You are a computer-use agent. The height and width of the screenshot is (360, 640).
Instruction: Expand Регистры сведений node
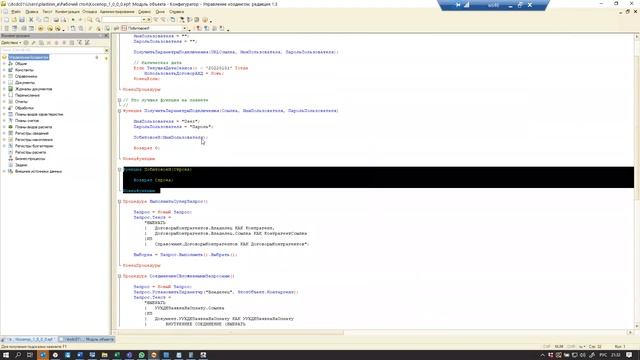(x=4, y=133)
